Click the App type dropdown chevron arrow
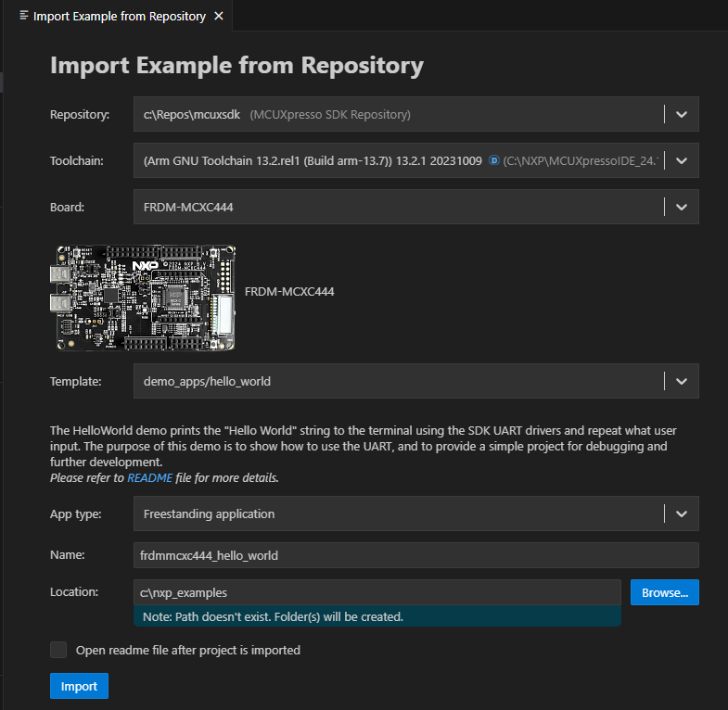Viewport: 728px width, 710px height. [682, 513]
